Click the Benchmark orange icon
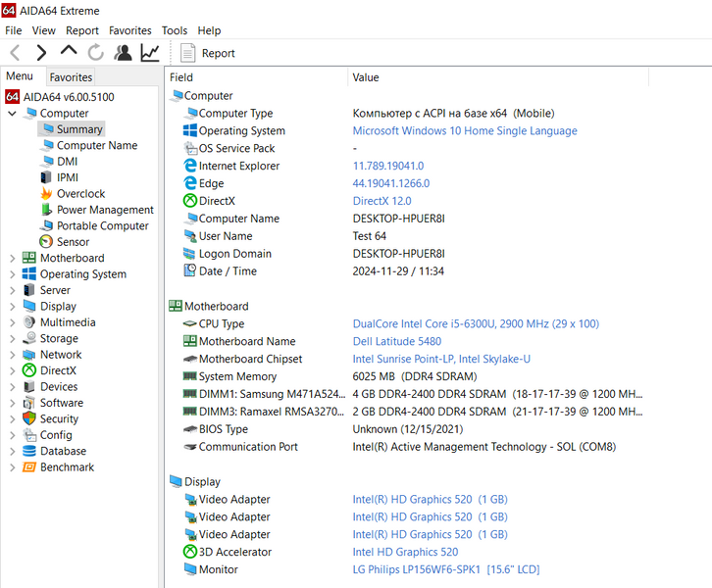The height and width of the screenshot is (588, 712). tap(29, 466)
